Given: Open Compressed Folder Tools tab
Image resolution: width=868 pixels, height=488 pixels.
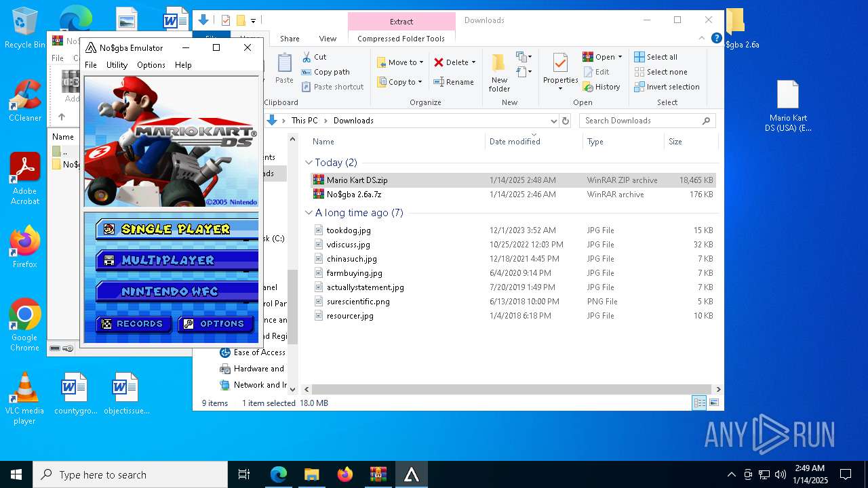Looking at the screenshot, I should 401,39.
